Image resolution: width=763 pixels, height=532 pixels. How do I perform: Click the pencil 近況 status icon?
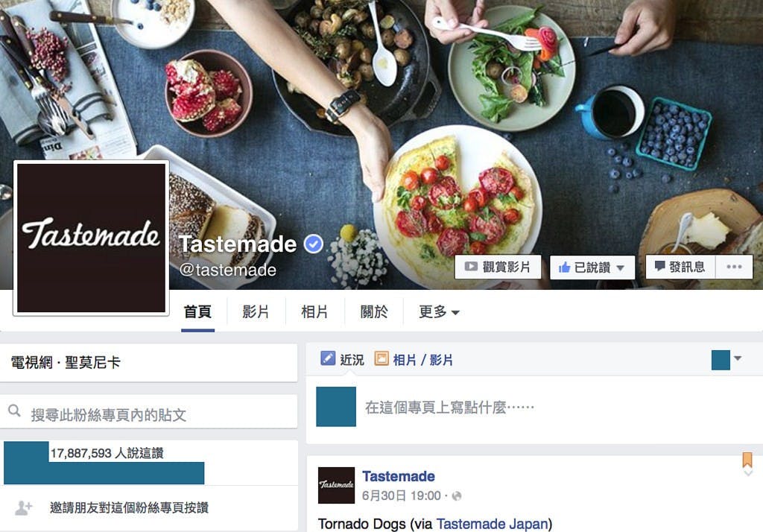coord(328,358)
